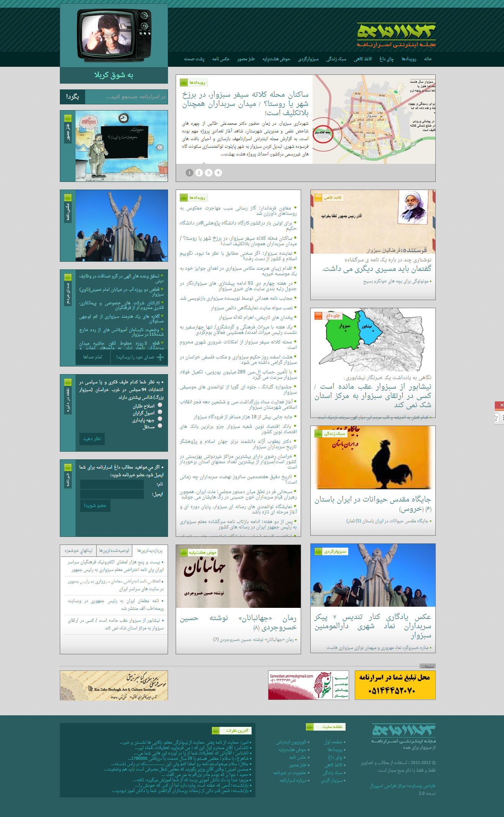Go to the رویدادها navigation item
Viewport: 504px width, 817px height.
pyautogui.click(x=408, y=59)
